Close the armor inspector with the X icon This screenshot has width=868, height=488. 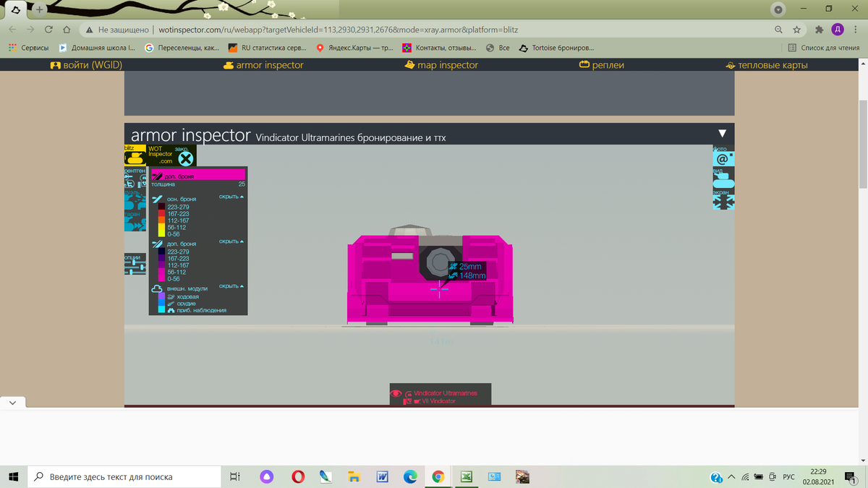pyautogui.click(x=186, y=159)
